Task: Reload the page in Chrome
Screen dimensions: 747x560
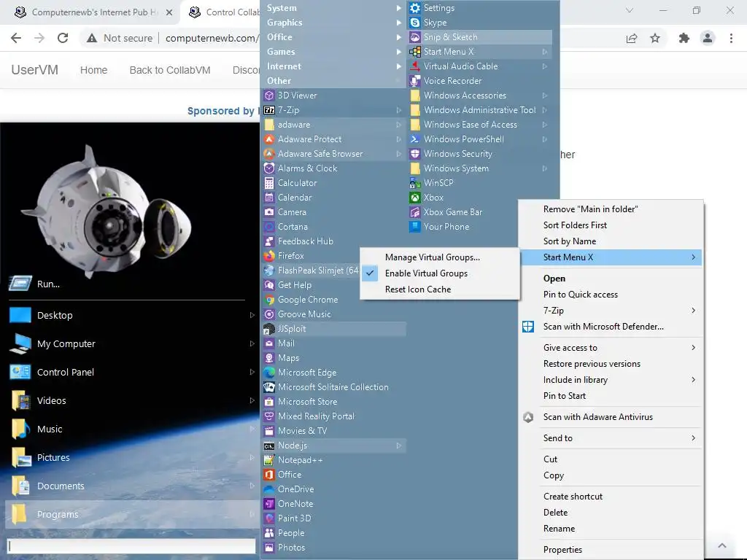Action: (x=63, y=38)
